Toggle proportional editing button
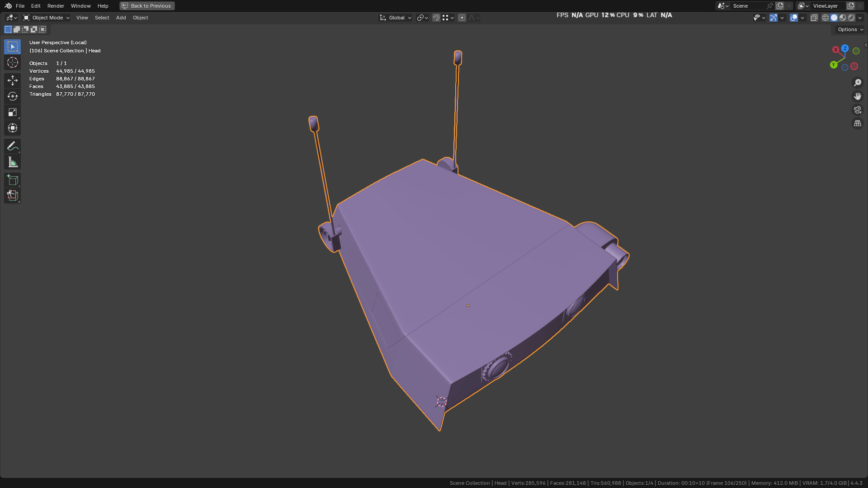 point(462,18)
